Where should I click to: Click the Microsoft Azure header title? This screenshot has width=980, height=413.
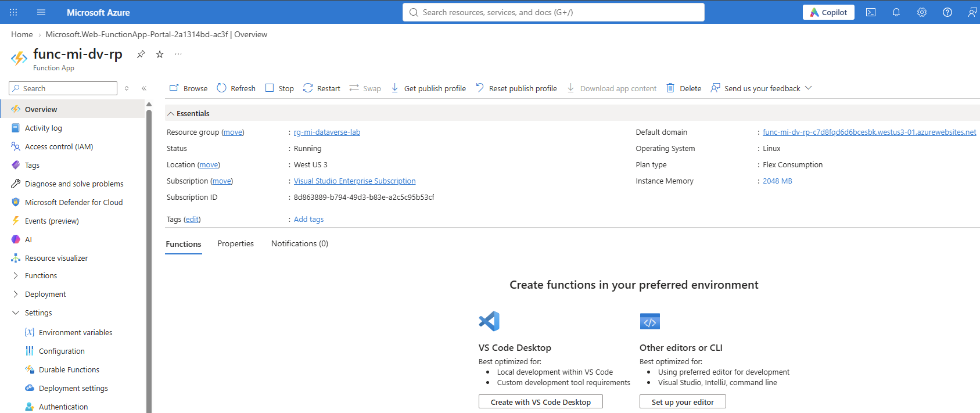tap(98, 12)
